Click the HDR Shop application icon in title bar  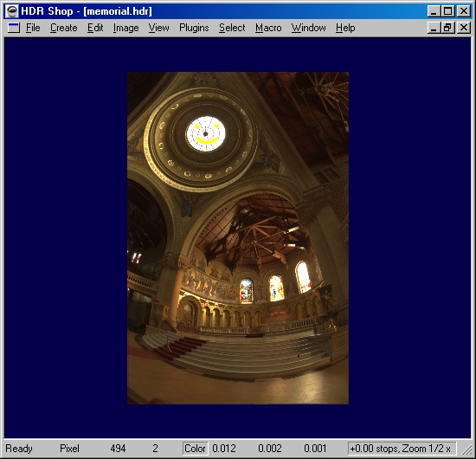click(12, 11)
